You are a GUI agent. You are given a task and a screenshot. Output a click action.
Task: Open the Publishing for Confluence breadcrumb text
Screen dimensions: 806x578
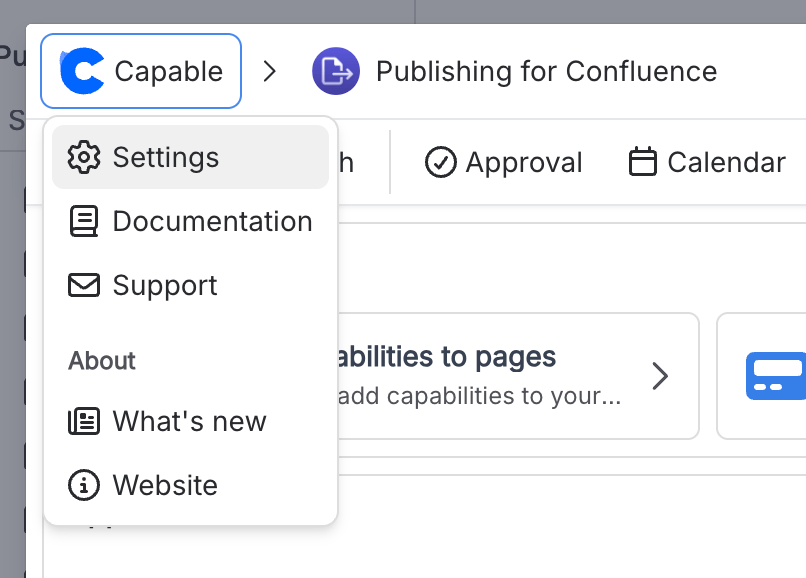pyautogui.click(x=546, y=72)
